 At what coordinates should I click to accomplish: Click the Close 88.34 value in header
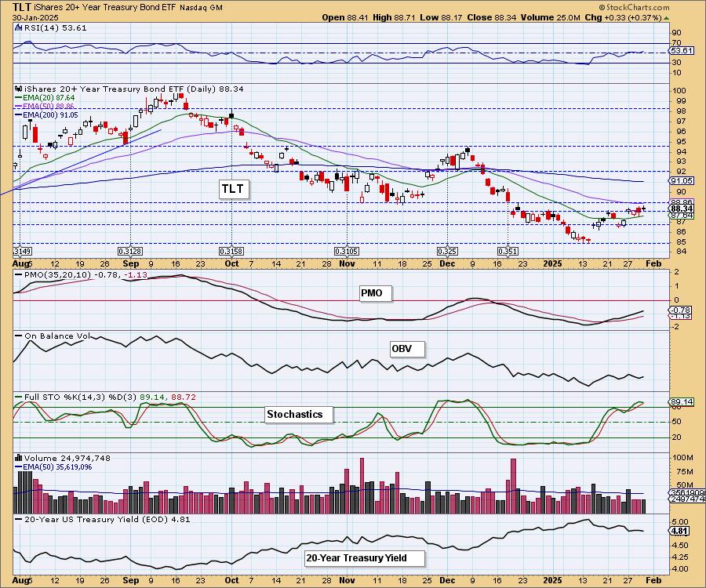492,17
